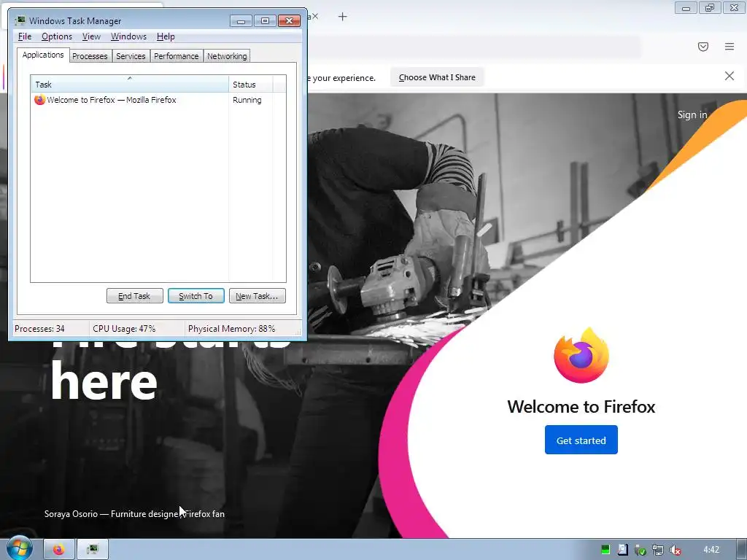The width and height of the screenshot is (747, 560).
Task: Click Task Manager title bar icon
Action: coord(20,20)
